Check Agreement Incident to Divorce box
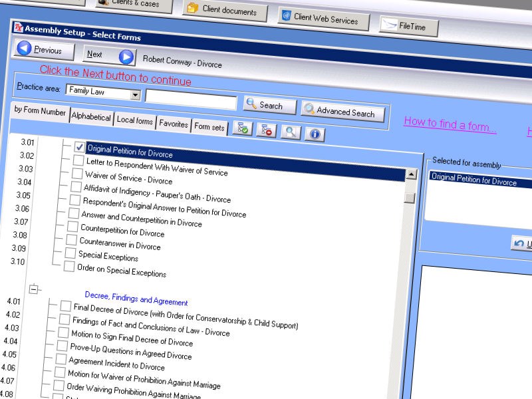The height and width of the screenshot is (399, 532). point(61,358)
